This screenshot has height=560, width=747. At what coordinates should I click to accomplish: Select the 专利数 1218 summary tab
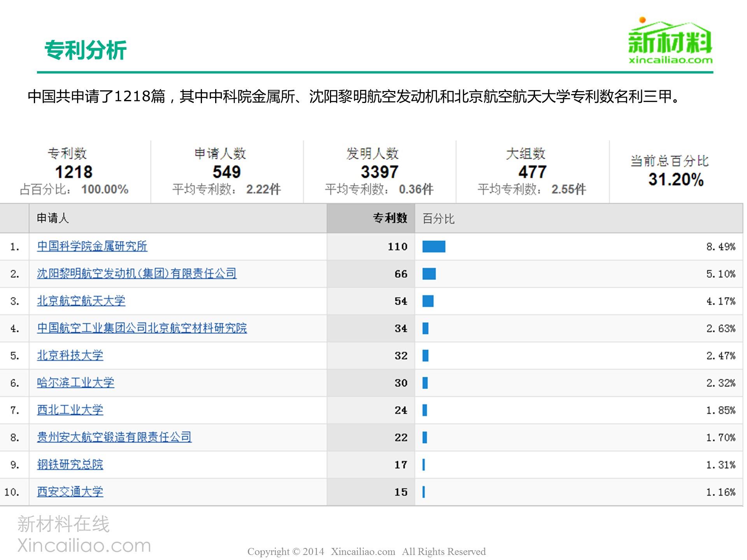coord(74,171)
